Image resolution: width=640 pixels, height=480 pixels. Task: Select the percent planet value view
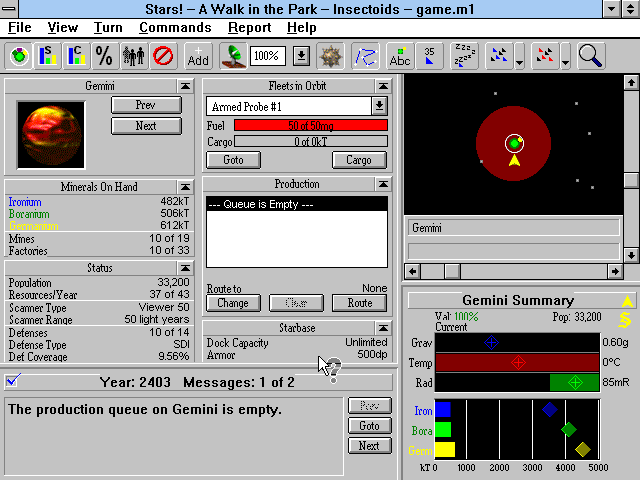(103, 55)
